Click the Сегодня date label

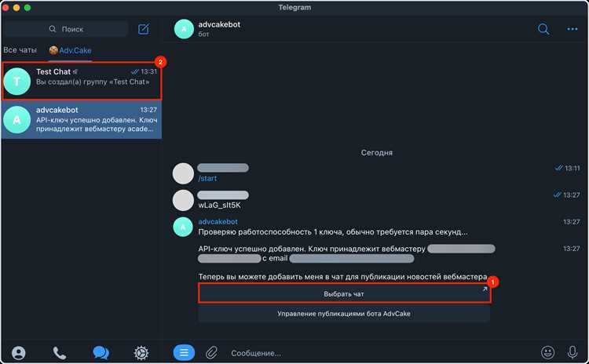[x=377, y=153]
